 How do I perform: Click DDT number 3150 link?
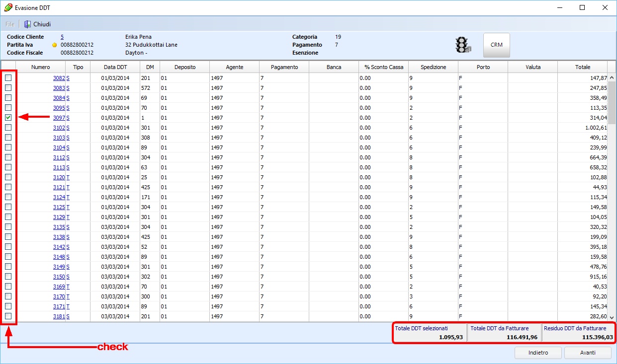pyautogui.click(x=59, y=277)
